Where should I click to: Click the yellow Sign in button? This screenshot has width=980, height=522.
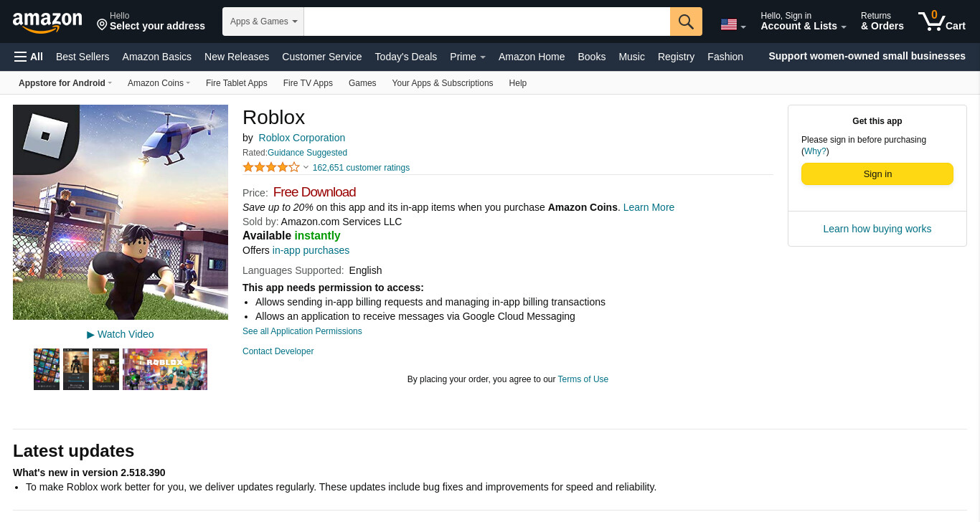[x=877, y=174]
